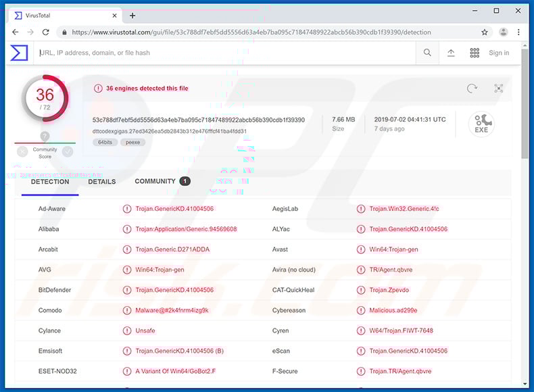Close the VirusTotal tab

114,16
